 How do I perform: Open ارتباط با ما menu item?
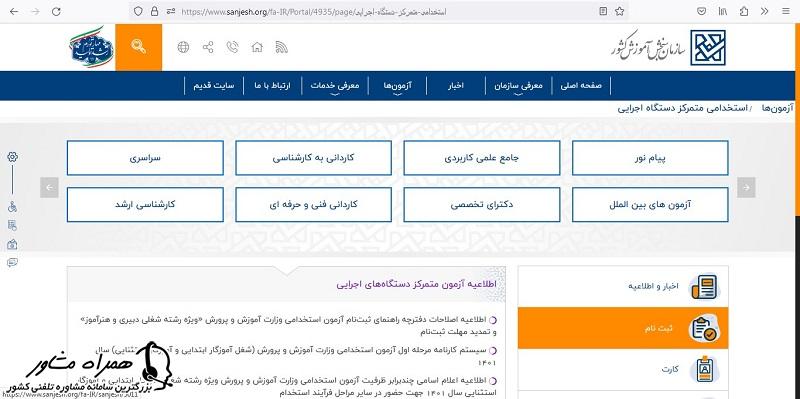(272, 86)
